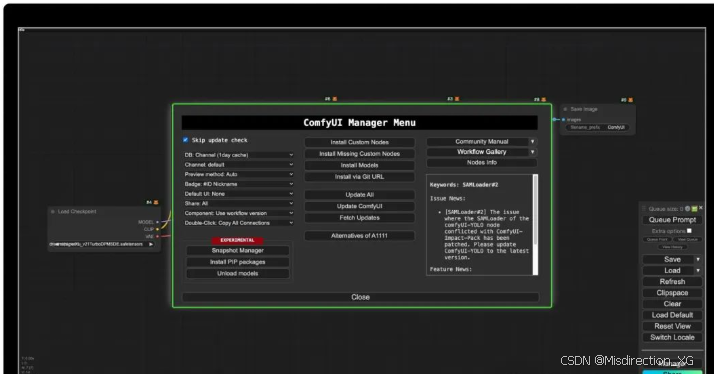Close the queue side panel with X
The image size is (714, 374).
(701, 208)
